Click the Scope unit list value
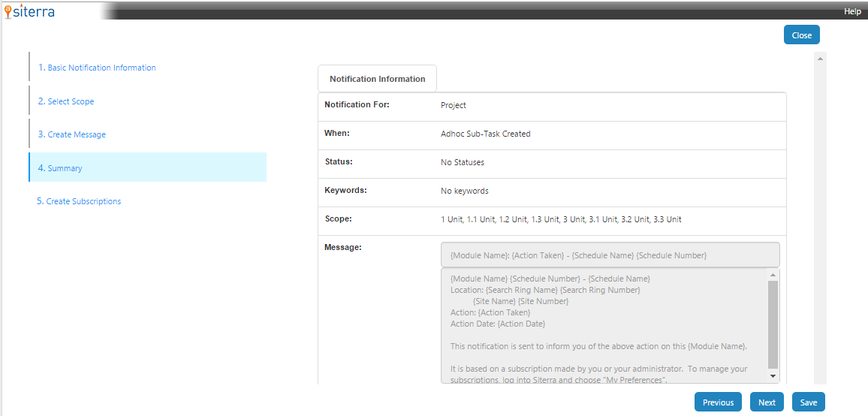868x416 pixels. pyautogui.click(x=561, y=219)
